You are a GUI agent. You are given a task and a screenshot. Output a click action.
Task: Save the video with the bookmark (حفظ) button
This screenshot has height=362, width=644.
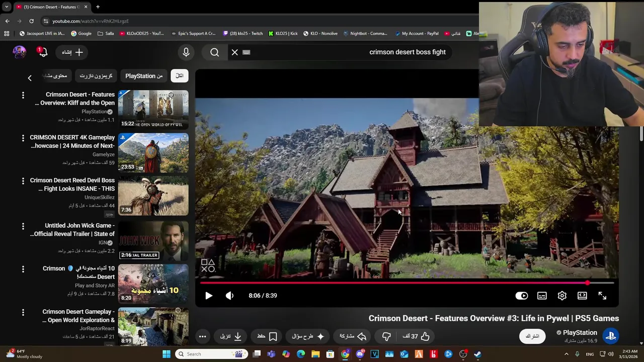267,336
